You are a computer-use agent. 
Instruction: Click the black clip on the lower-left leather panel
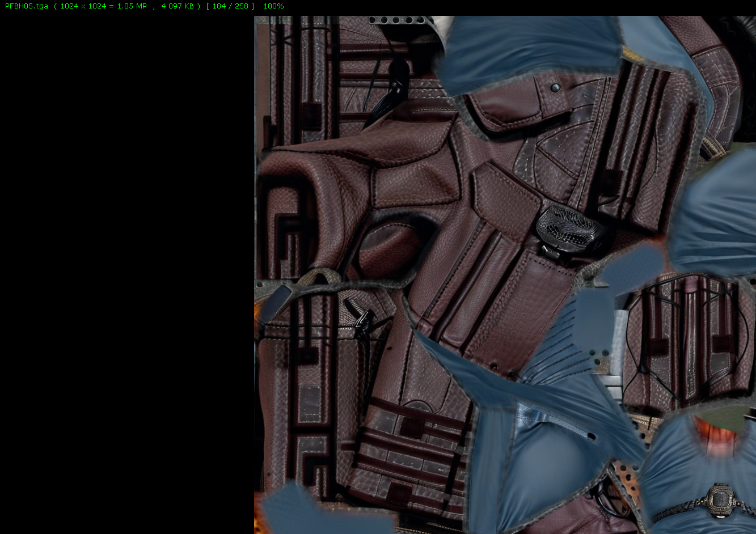[362, 321]
